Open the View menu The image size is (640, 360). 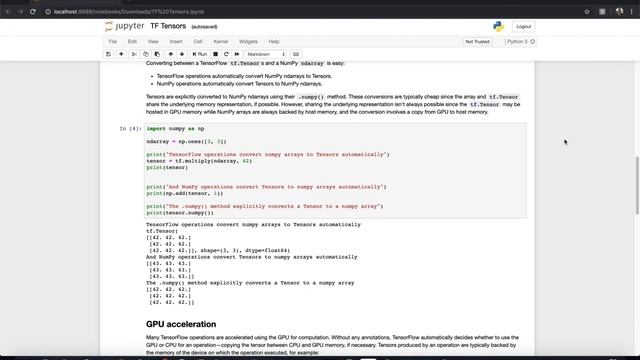tap(153, 42)
